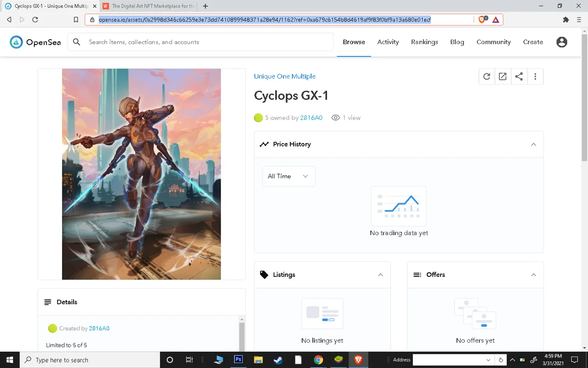
Task: Click the OpenSea logo
Action: (x=35, y=42)
